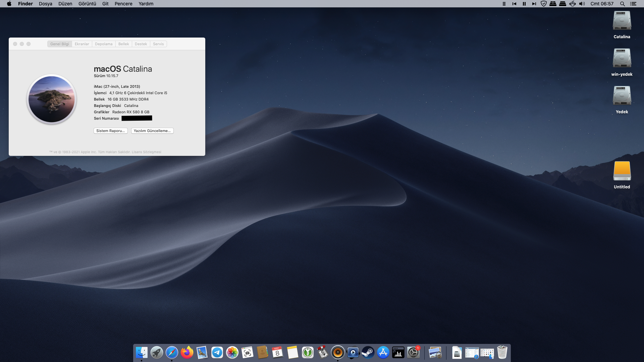Switch to the Depolama tab
Screen dimensions: 644x362
point(104,44)
